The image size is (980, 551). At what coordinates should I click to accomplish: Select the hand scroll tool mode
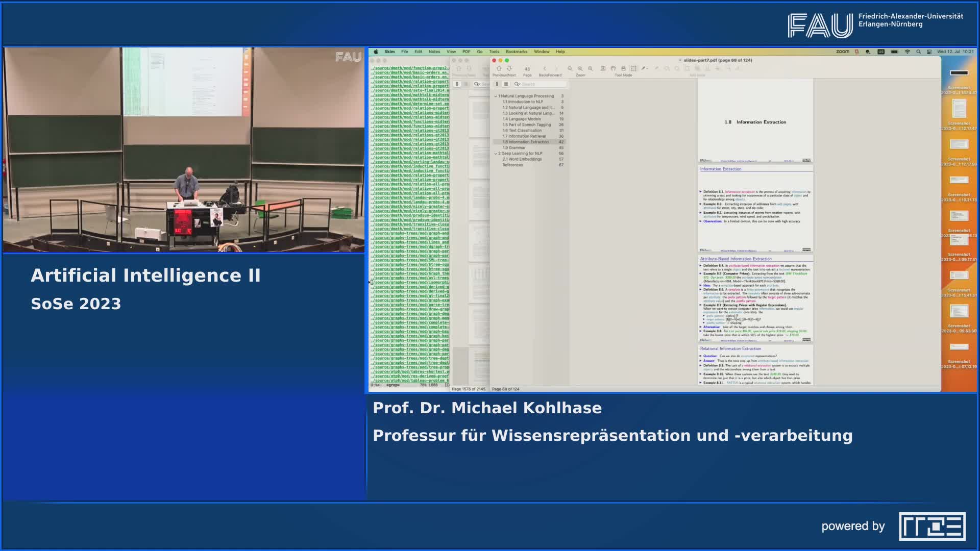click(613, 68)
